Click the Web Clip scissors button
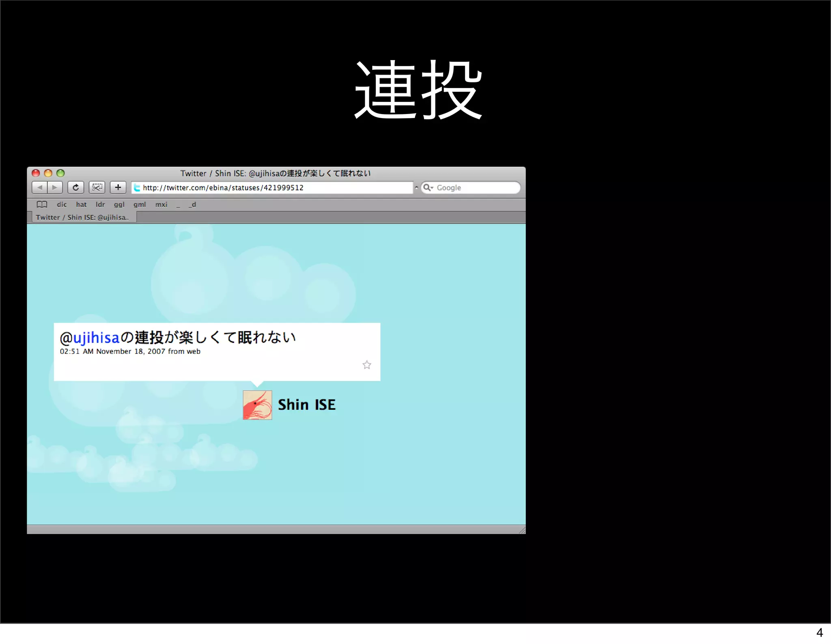 coord(97,187)
